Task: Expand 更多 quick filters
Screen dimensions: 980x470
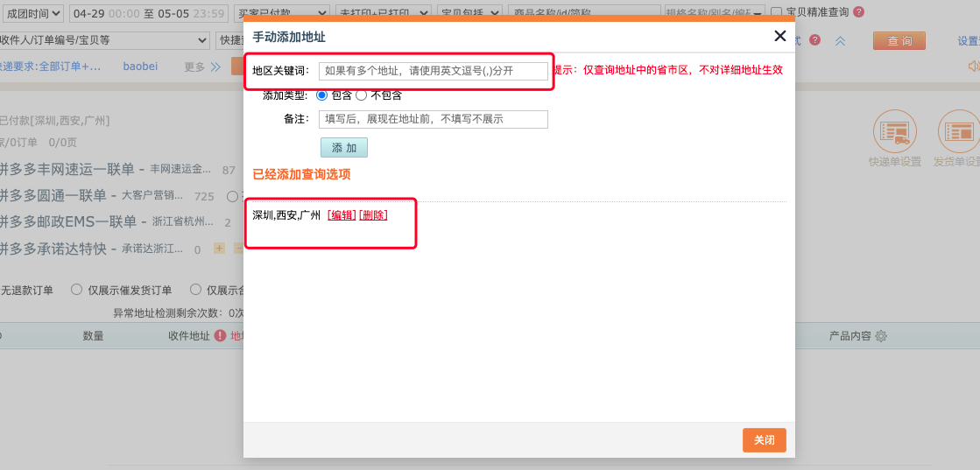Action: [202, 67]
